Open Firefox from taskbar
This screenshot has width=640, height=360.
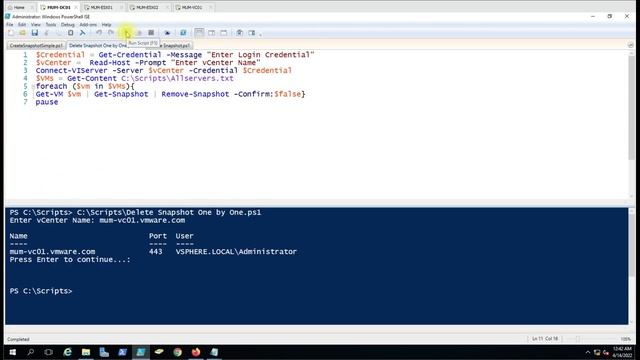click(196, 352)
